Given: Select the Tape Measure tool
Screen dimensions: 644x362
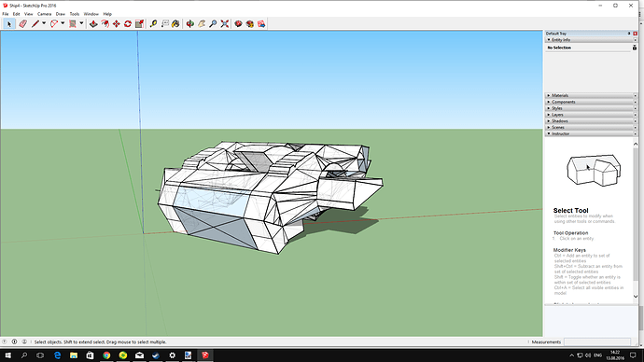Looking at the screenshot, I should tap(153, 24).
